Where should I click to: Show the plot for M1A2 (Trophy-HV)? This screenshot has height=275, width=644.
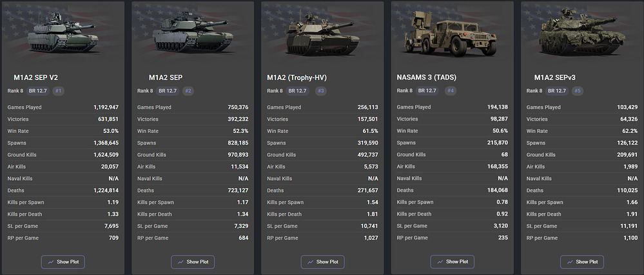322,262
